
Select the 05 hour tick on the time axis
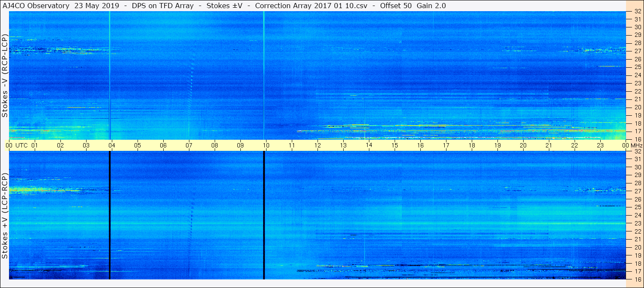click(x=138, y=145)
